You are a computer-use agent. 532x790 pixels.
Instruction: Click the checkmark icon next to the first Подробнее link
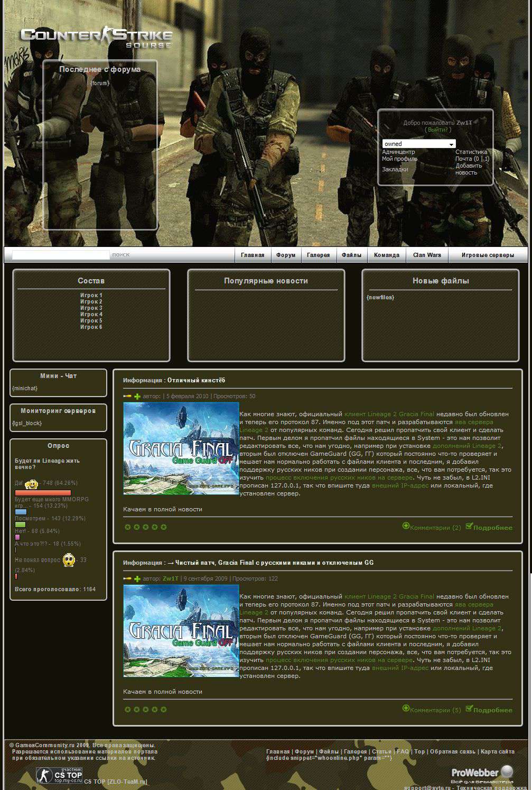[x=469, y=526]
